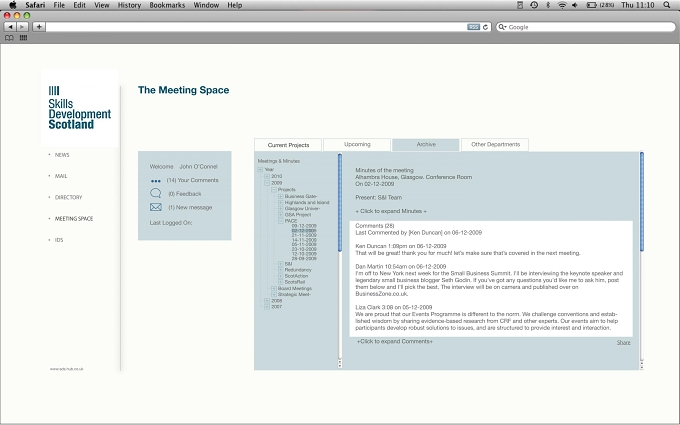Switch to the Archive tab
Image resolution: width=680 pixels, height=425 pixels.
tap(426, 144)
